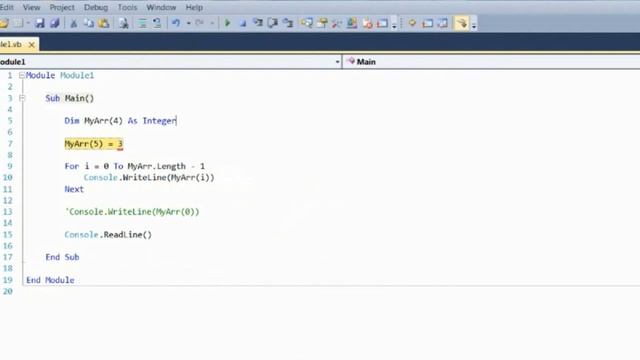Click the commented 'Console.WriteLine(MyArr(0))' line

132,212
